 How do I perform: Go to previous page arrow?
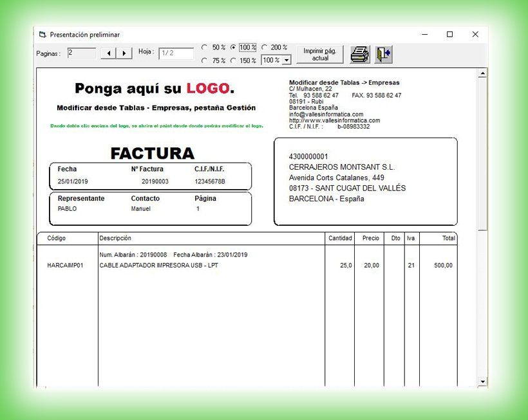coord(108,53)
